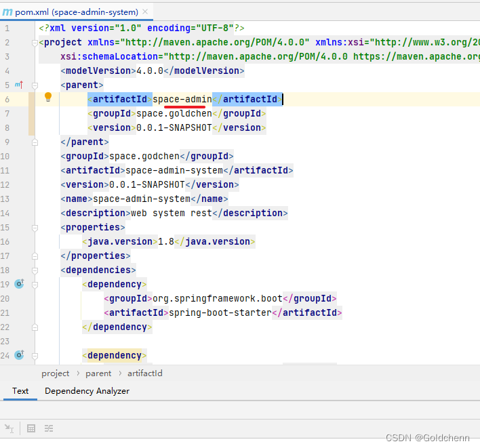Click the 'parent' breadcrumb
The height and width of the screenshot is (448, 480).
[98, 373]
